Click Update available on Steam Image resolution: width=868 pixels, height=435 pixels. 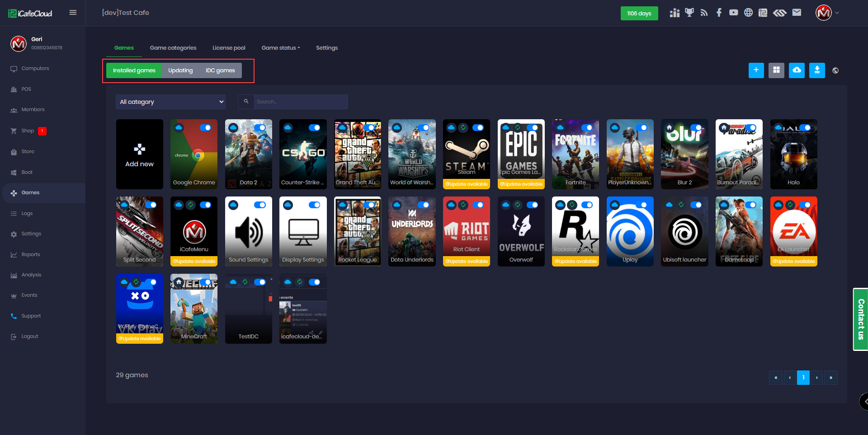[x=467, y=184]
